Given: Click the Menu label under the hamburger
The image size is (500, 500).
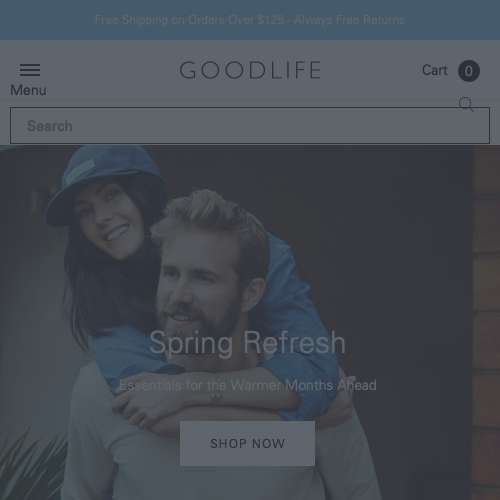Looking at the screenshot, I should click(28, 90).
